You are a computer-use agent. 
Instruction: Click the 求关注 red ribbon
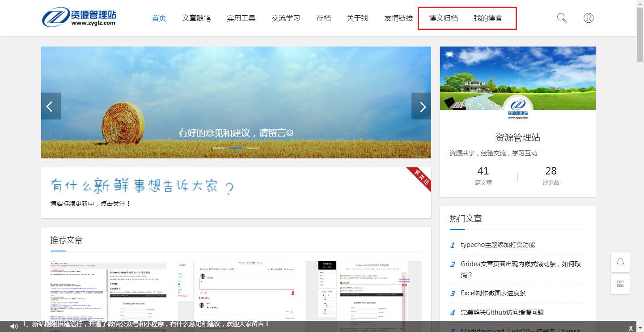tap(420, 178)
